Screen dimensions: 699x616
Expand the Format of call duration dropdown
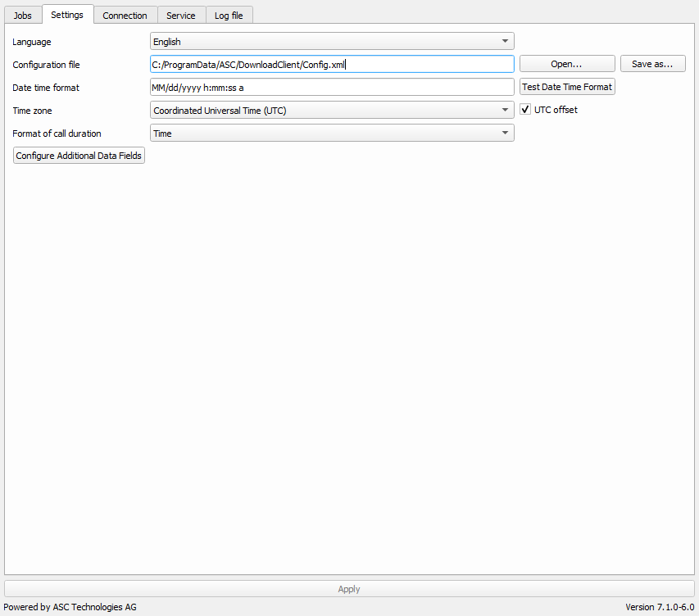click(332, 134)
